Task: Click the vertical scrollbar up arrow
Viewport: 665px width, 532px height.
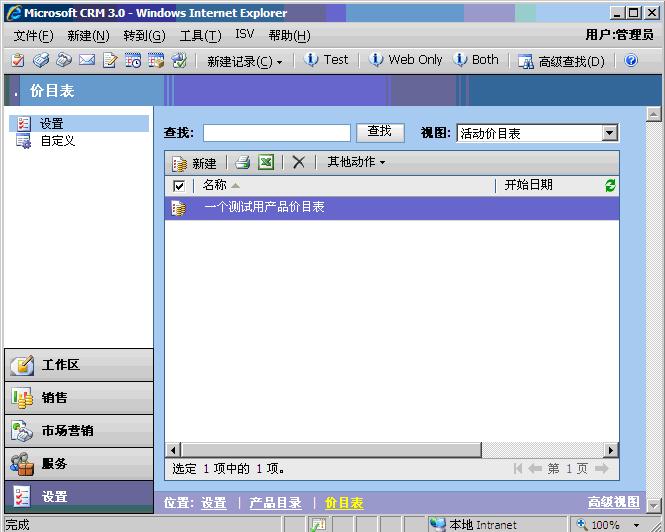Action: point(654,115)
